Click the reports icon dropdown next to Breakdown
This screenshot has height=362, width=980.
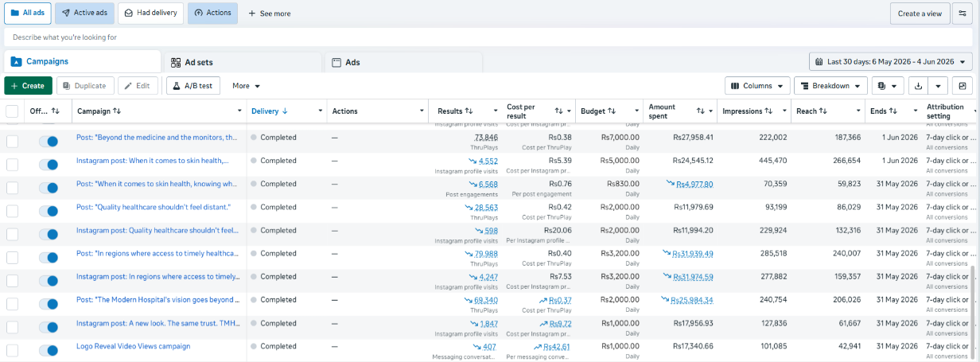pyautogui.click(x=887, y=86)
